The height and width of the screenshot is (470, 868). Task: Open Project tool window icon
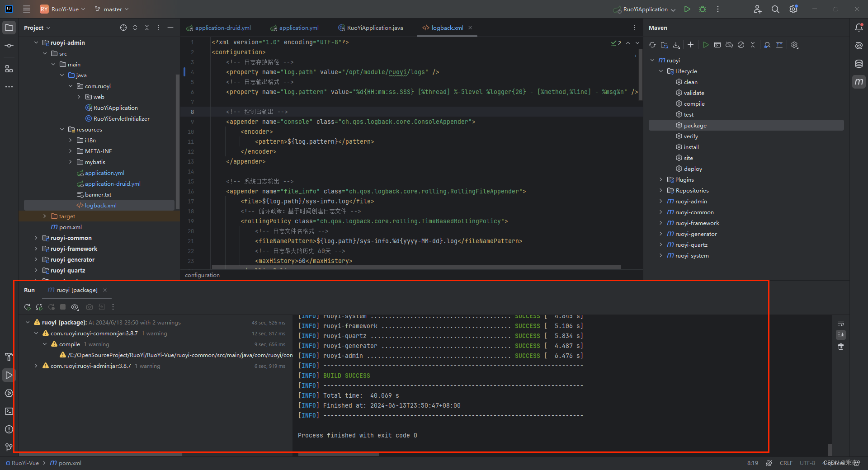click(x=9, y=28)
